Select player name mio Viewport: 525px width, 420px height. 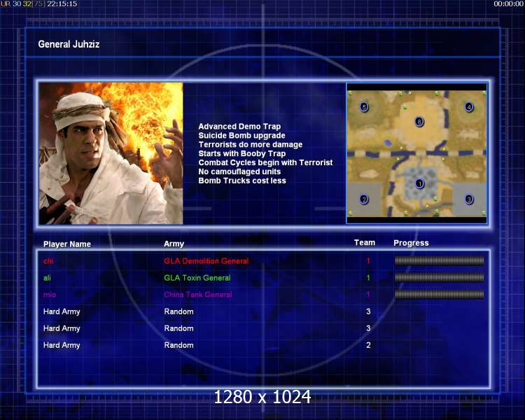(x=50, y=295)
